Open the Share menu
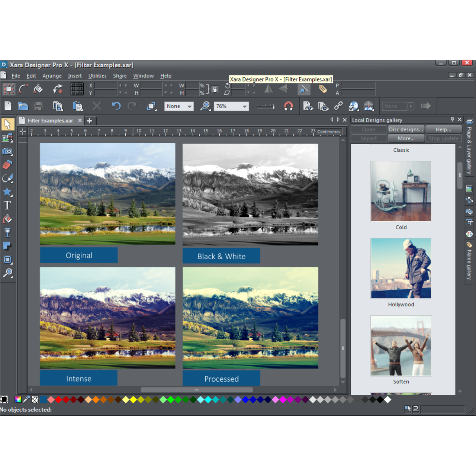This screenshot has width=476, height=476. point(120,76)
